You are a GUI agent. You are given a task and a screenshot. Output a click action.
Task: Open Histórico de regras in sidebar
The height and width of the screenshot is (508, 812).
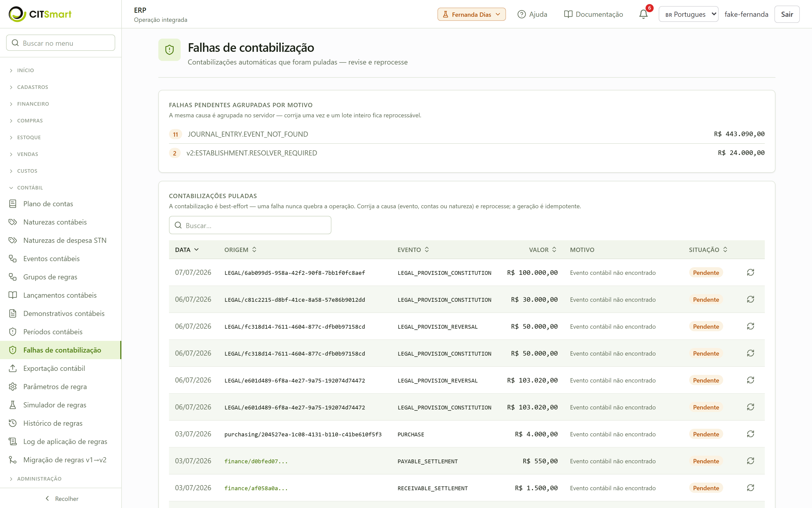[x=60, y=423]
